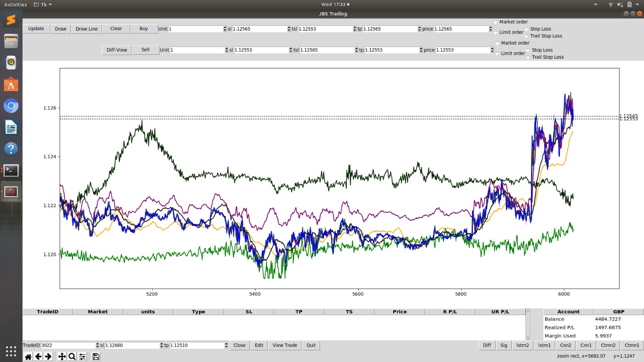Select the Pan axes tool

[x=62, y=357]
